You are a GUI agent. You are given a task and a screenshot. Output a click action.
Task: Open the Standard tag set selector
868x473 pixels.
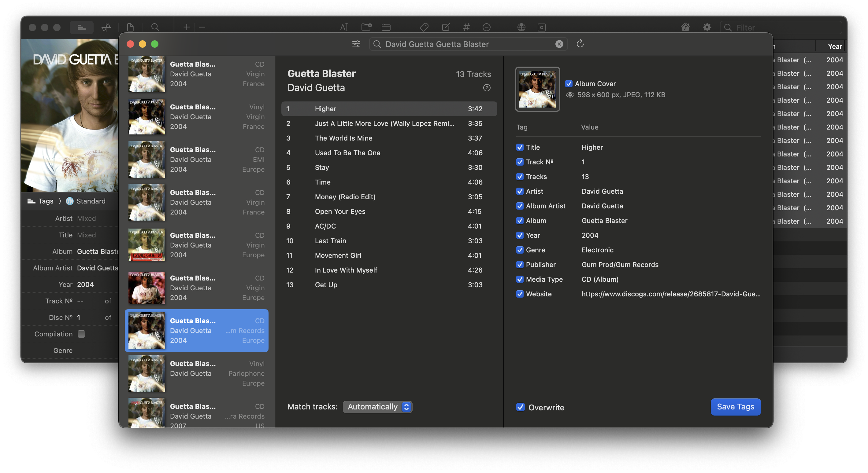point(86,201)
